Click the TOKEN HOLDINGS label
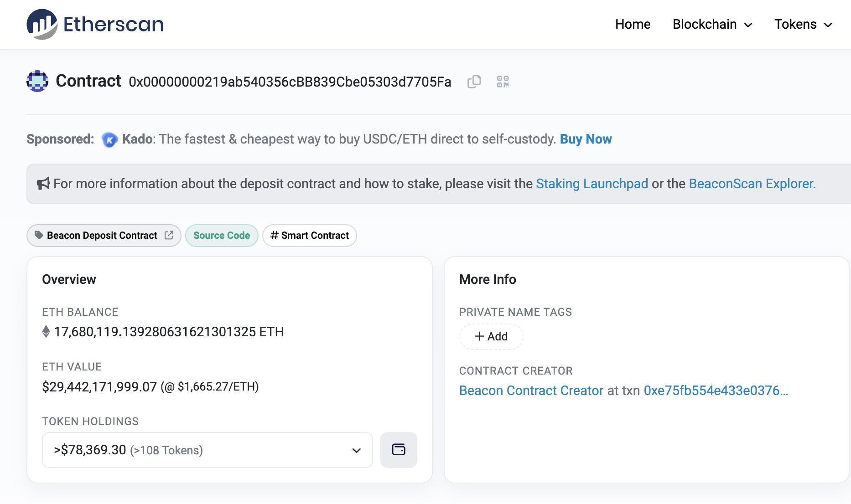Screen dimensions: 851x504 (x=90, y=422)
